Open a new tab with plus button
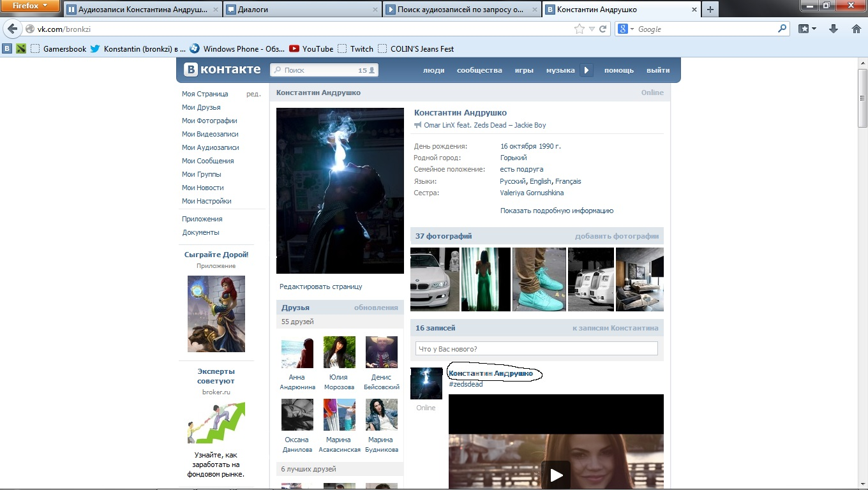 tap(710, 10)
